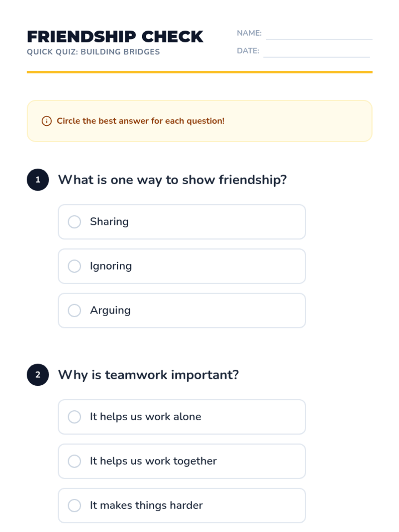399x532 pixels.
Task: Click the question 1 number badge
Action: click(x=38, y=180)
